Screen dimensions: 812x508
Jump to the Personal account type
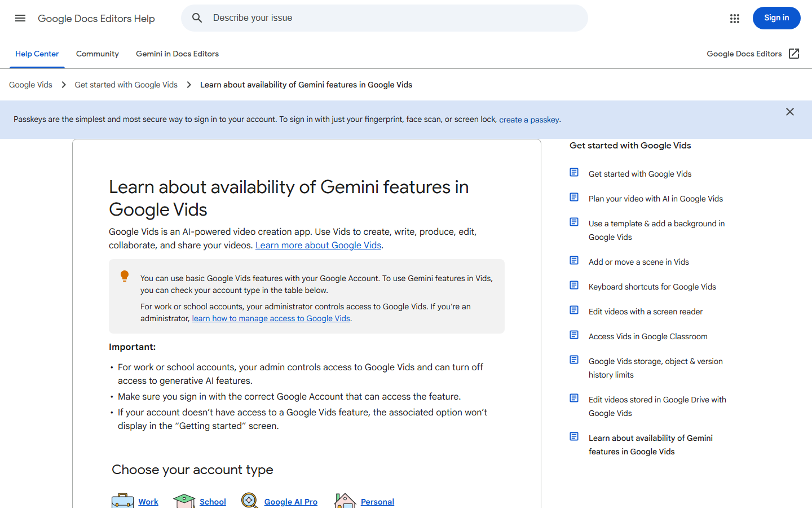point(377,502)
